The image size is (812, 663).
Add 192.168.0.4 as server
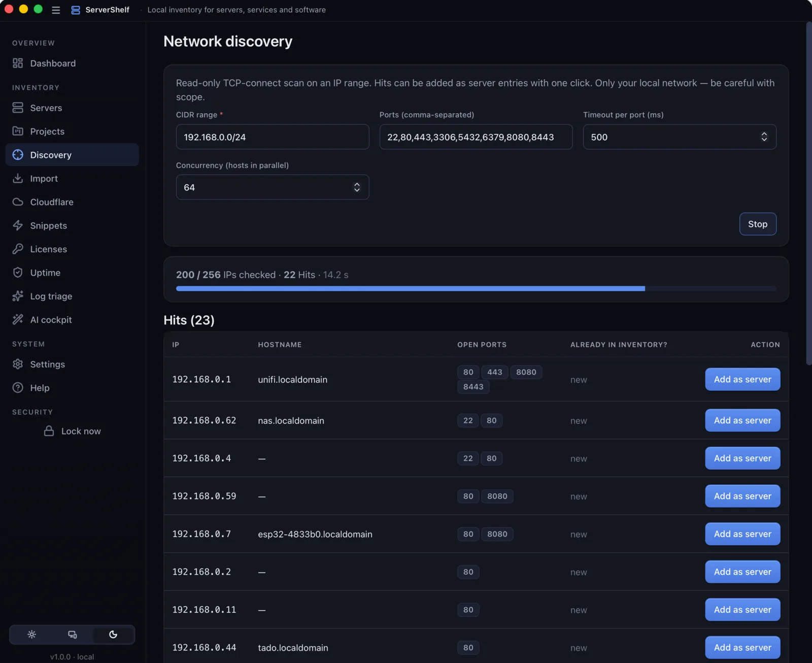click(742, 458)
